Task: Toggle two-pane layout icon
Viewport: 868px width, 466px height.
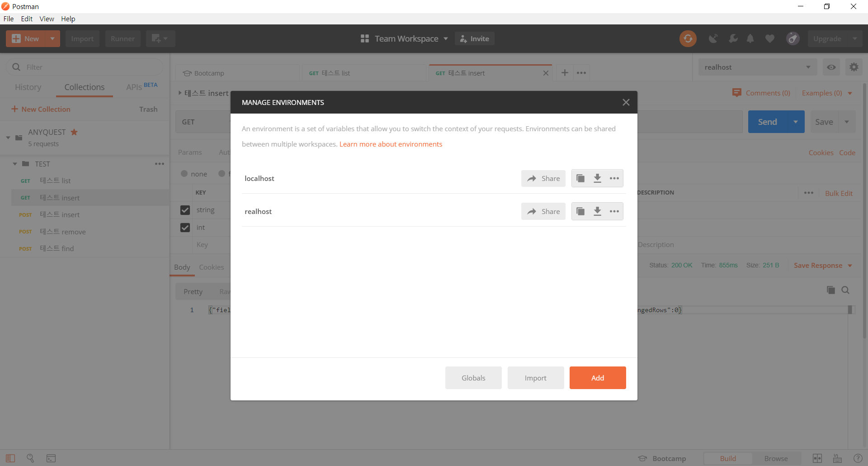Action: pos(817,458)
